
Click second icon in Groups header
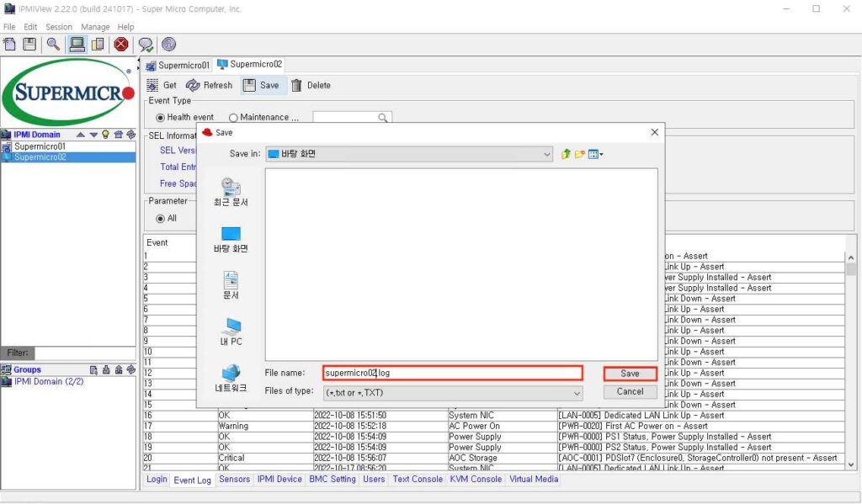[x=106, y=370]
